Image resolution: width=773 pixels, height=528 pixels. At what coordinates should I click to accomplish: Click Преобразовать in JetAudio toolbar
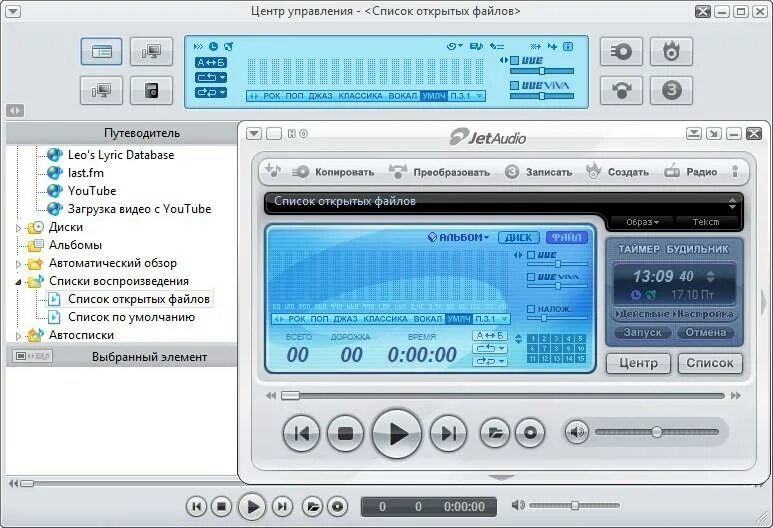[x=439, y=172]
